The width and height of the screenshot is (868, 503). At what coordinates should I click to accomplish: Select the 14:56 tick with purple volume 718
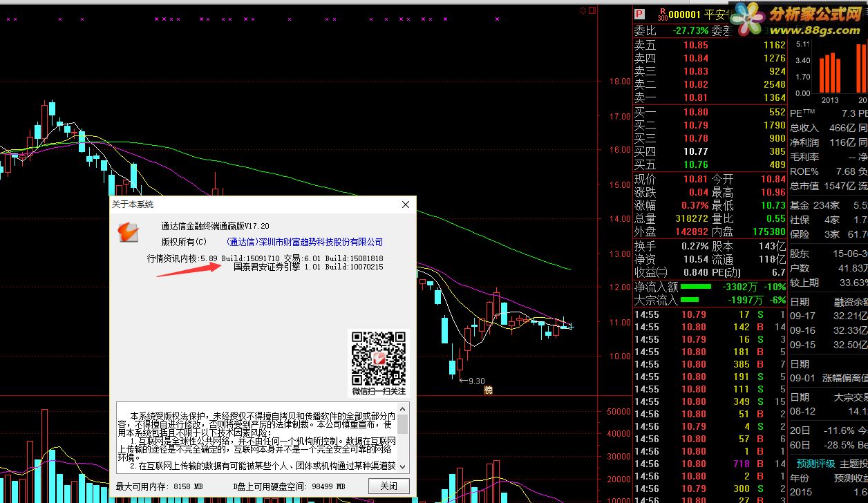[x=710, y=464]
